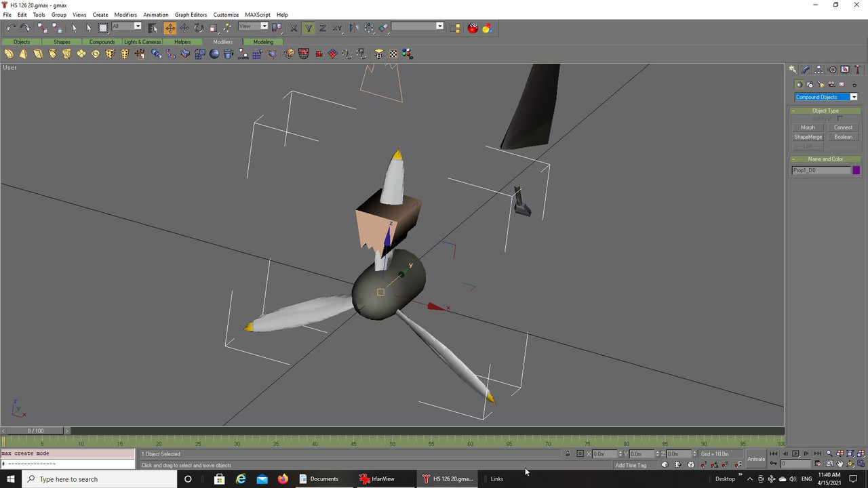Click the purple object color swatch
This screenshot has width=868, height=488.
[856, 170]
